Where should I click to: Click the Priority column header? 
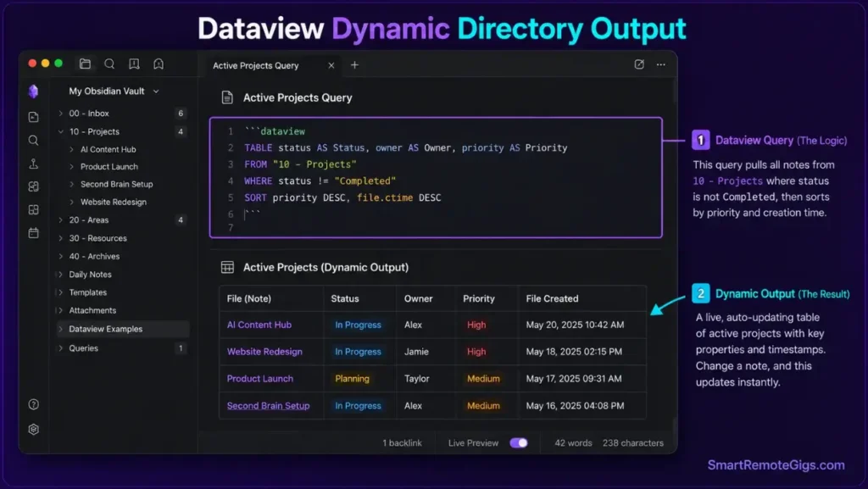tap(479, 298)
